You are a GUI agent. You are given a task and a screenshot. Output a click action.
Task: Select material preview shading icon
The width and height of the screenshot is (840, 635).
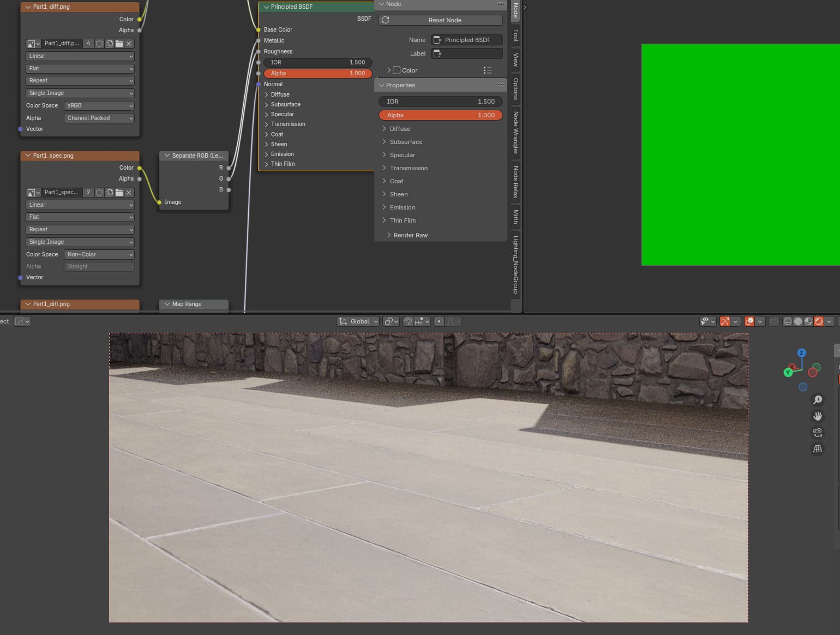click(x=808, y=321)
